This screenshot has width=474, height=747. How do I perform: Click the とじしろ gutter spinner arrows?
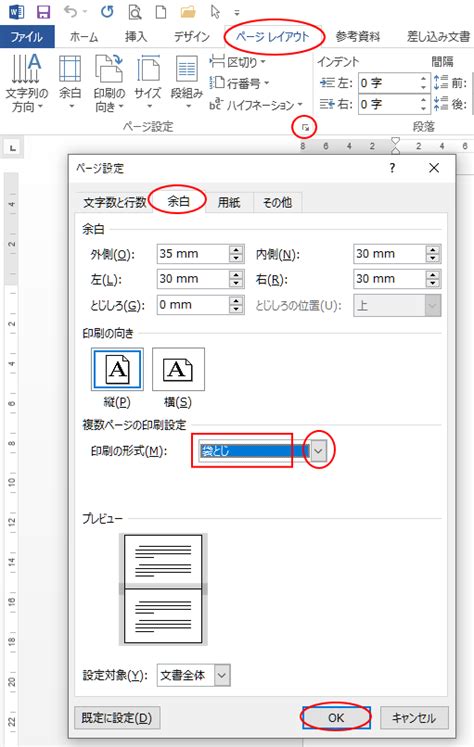click(236, 305)
